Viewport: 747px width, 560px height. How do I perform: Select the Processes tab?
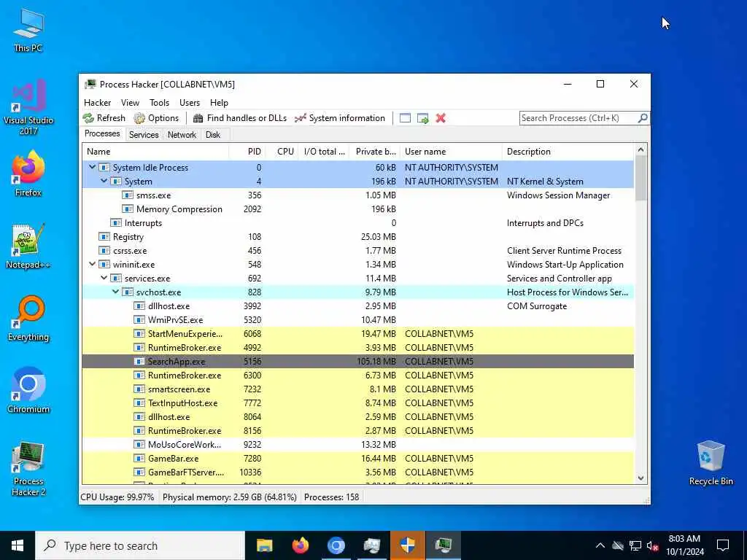102,134
